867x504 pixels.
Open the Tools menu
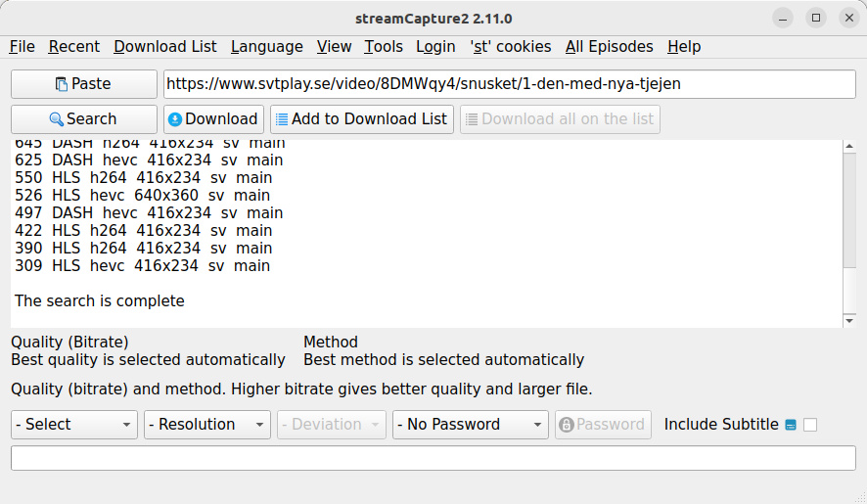point(384,46)
